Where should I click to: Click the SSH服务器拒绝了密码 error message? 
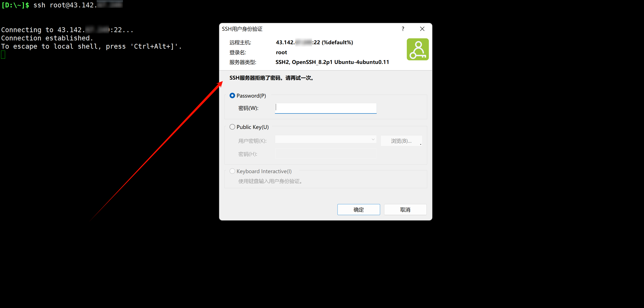coord(272,78)
